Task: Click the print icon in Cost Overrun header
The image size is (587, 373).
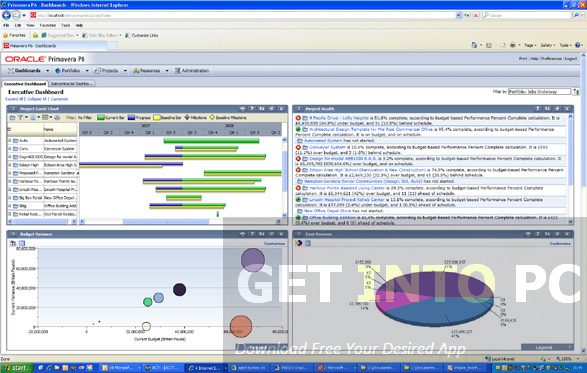Action: point(528,234)
